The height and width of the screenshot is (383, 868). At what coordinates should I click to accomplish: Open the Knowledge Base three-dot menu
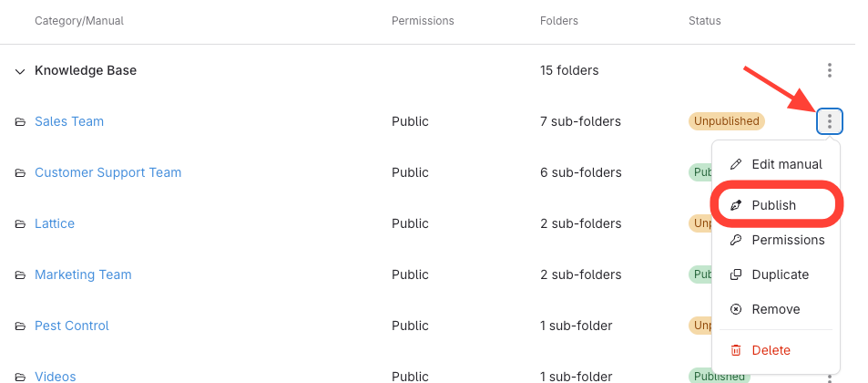tap(829, 70)
